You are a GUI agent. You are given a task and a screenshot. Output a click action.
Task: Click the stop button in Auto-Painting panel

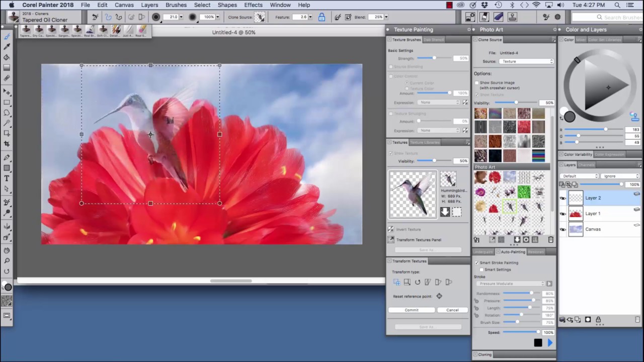point(538,342)
